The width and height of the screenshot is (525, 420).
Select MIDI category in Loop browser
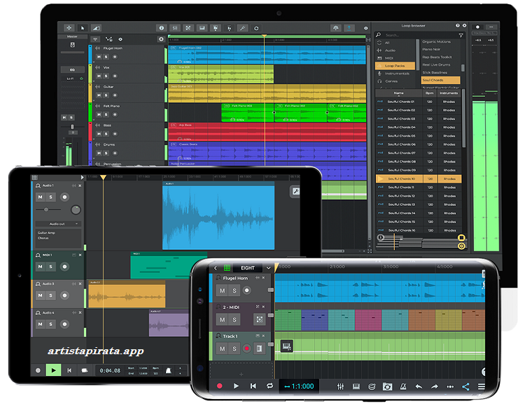(395, 58)
